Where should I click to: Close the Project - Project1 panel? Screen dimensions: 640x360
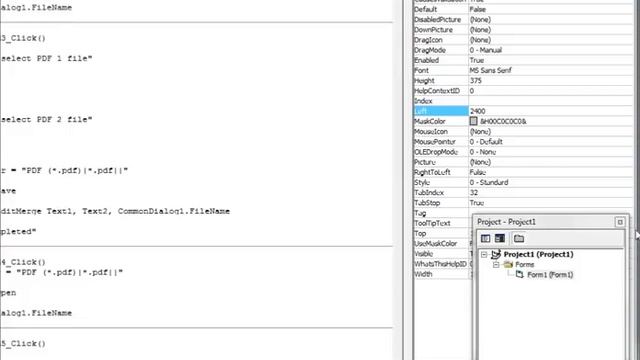(620, 222)
